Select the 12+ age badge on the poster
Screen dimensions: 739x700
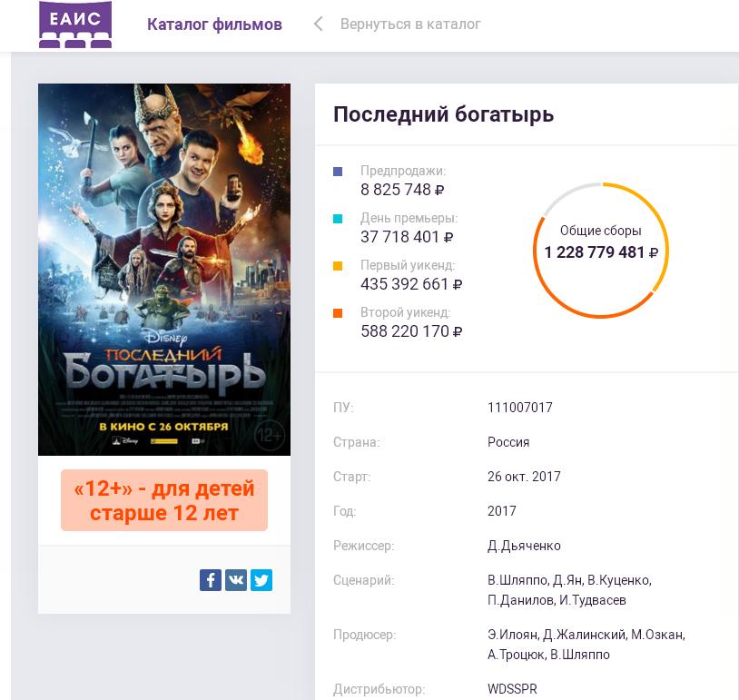point(270,436)
